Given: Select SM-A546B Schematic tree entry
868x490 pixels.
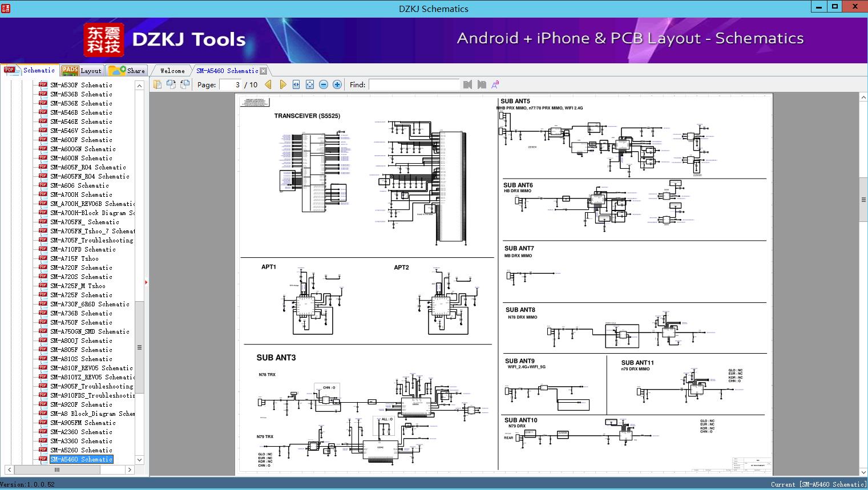Looking at the screenshot, I should [x=81, y=112].
